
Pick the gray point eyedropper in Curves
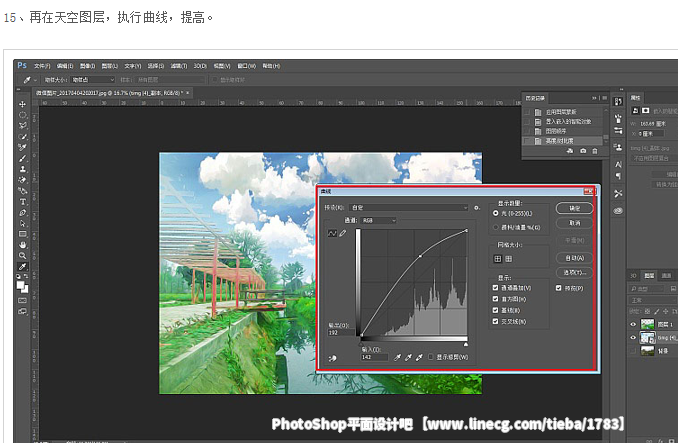(x=408, y=357)
